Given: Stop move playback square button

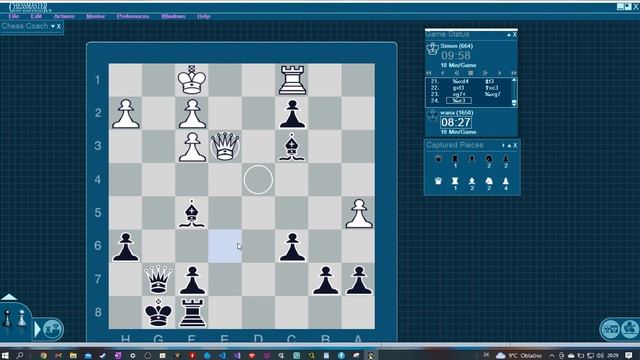Looking at the screenshot, I should click(x=471, y=73).
